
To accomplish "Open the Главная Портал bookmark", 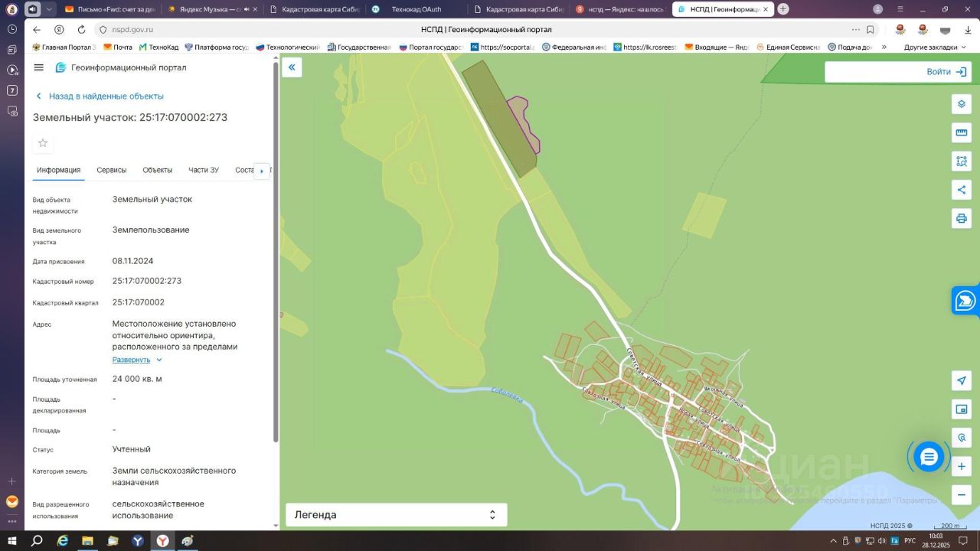I will point(64,47).
